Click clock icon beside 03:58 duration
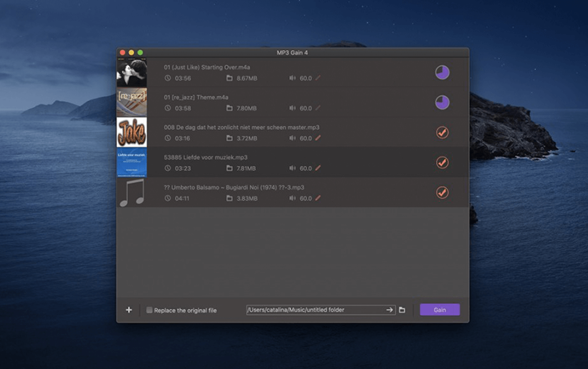Viewport: 588px width, 369px height. point(168,108)
